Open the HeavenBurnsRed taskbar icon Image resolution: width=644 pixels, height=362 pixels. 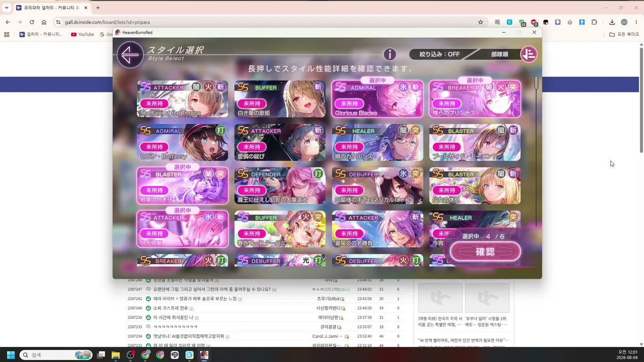tap(204, 355)
